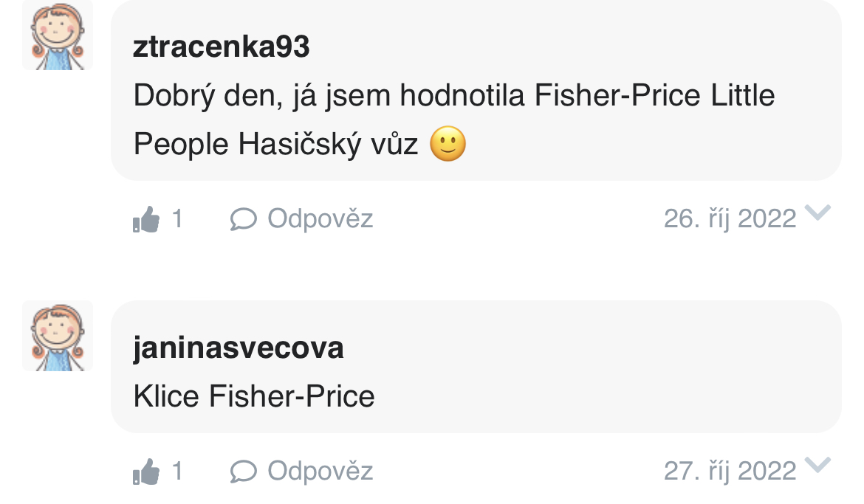Image resolution: width=864 pixels, height=504 pixels.
Task: Click the "Klice Fisher-Price" comment text
Action: pyautogui.click(x=254, y=397)
